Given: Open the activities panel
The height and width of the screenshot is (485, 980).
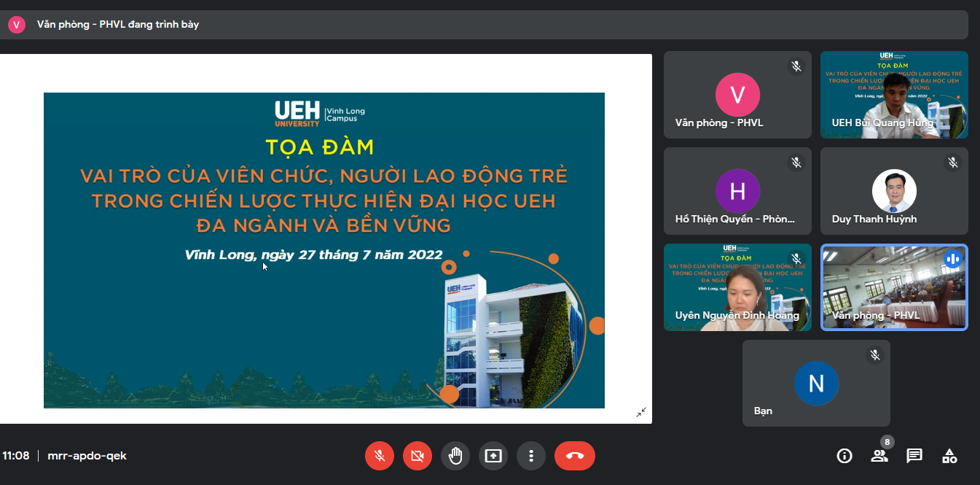Looking at the screenshot, I should (949, 456).
